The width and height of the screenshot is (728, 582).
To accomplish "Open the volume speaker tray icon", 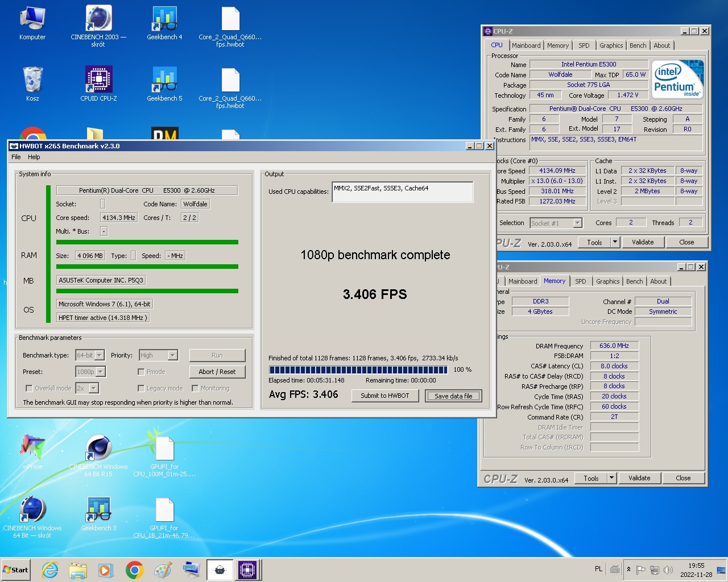I will (x=668, y=569).
